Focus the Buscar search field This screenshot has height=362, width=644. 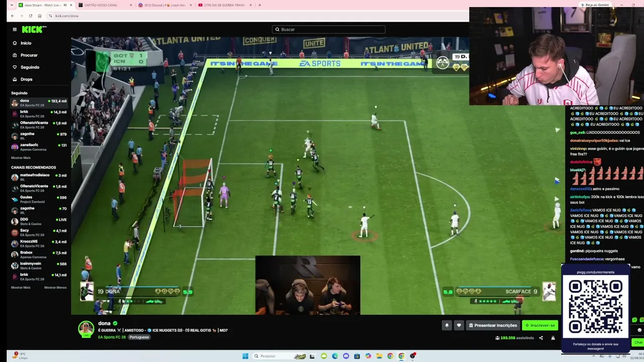pos(329,30)
